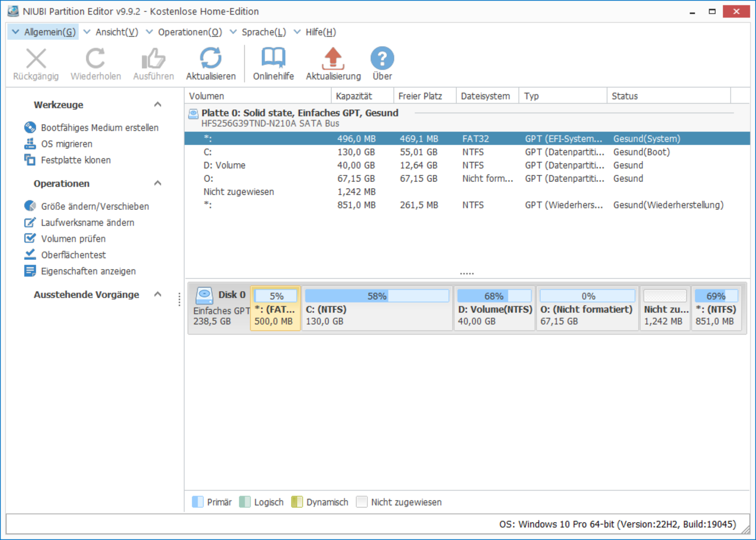Click the Dynamisch legend color swatch
Viewport: 756px width, 540px height.
(297, 502)
